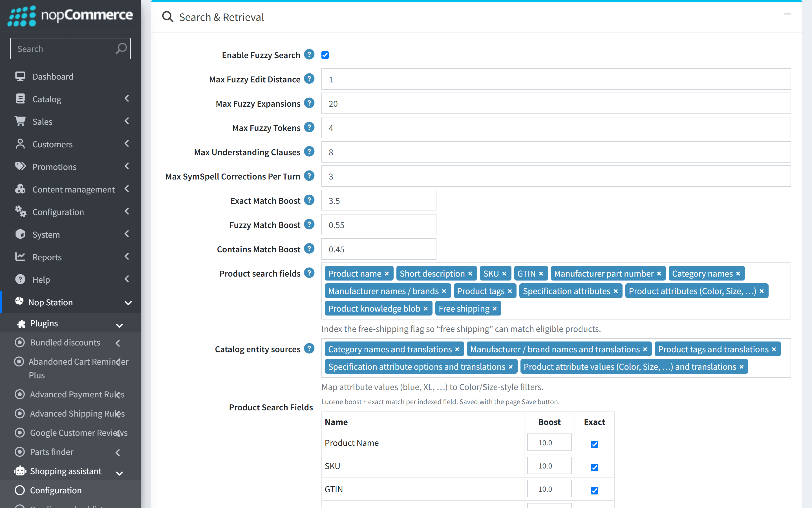Show help tooltip for Max Fuzzy Tokens

point(309,127)
